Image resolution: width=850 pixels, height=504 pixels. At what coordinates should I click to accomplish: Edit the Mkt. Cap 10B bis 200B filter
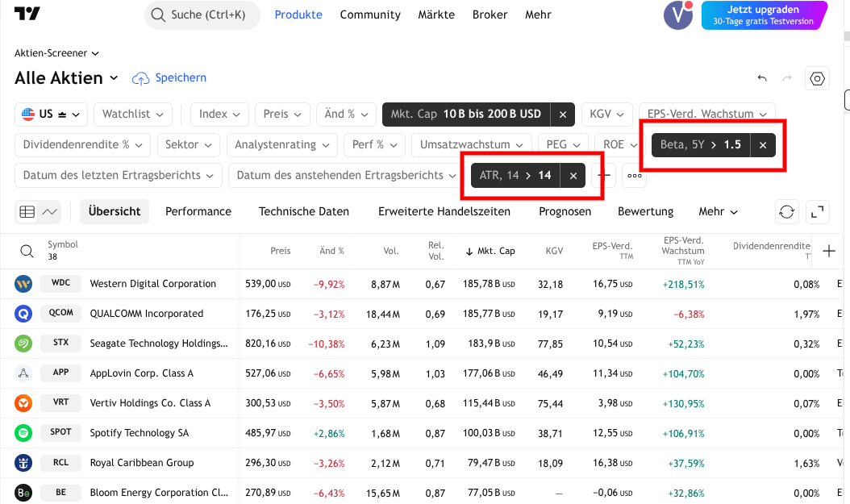tap(466, 115)
